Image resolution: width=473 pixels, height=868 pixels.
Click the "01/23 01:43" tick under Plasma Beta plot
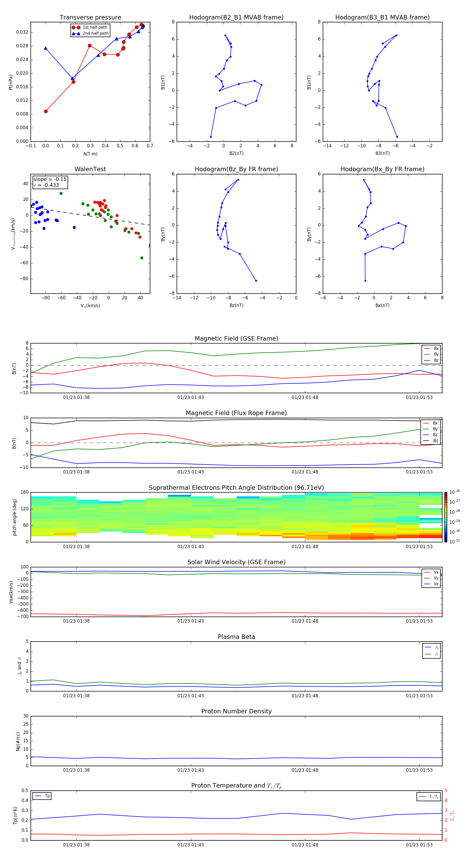point(191,695)
